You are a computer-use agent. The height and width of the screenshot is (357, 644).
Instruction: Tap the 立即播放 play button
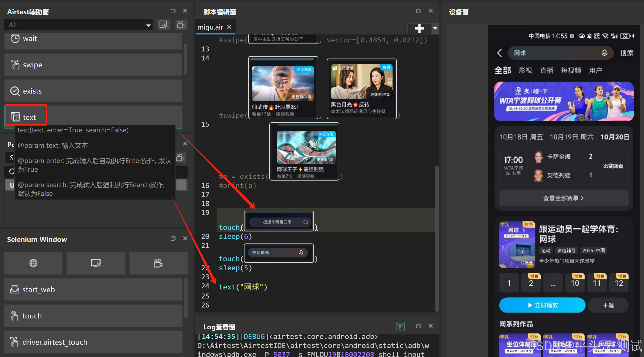(542, 305)
